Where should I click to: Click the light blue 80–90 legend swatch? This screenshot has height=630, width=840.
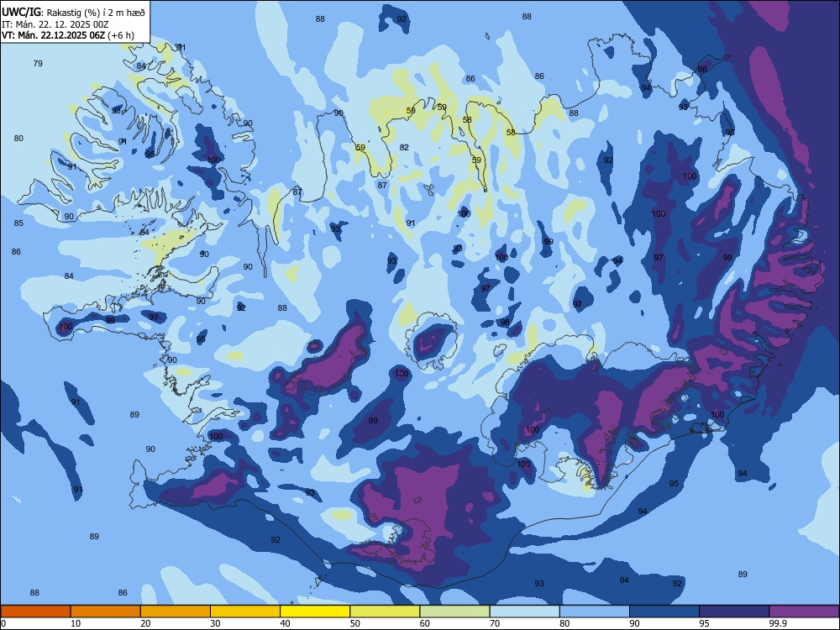coord(595,612)
